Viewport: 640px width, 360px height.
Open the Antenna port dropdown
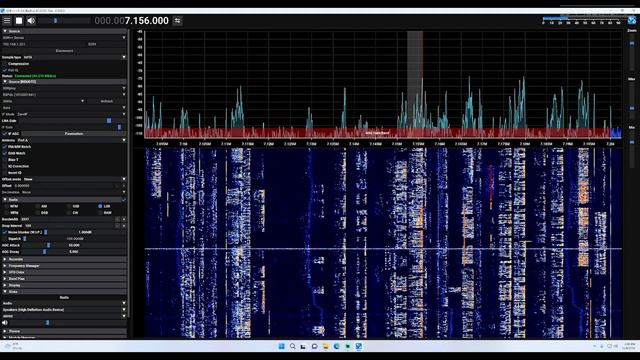point(71,140)
